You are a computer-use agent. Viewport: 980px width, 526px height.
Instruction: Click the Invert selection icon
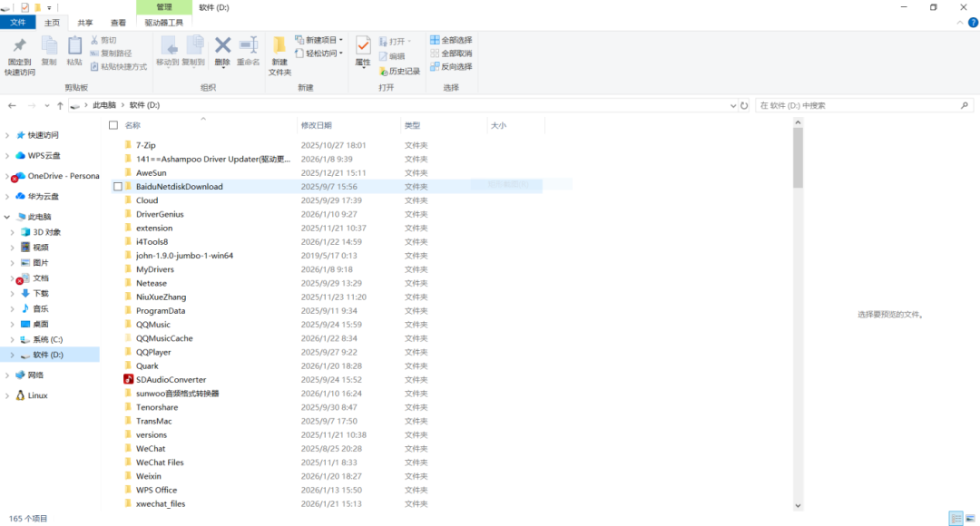click(x=435, y=66)
